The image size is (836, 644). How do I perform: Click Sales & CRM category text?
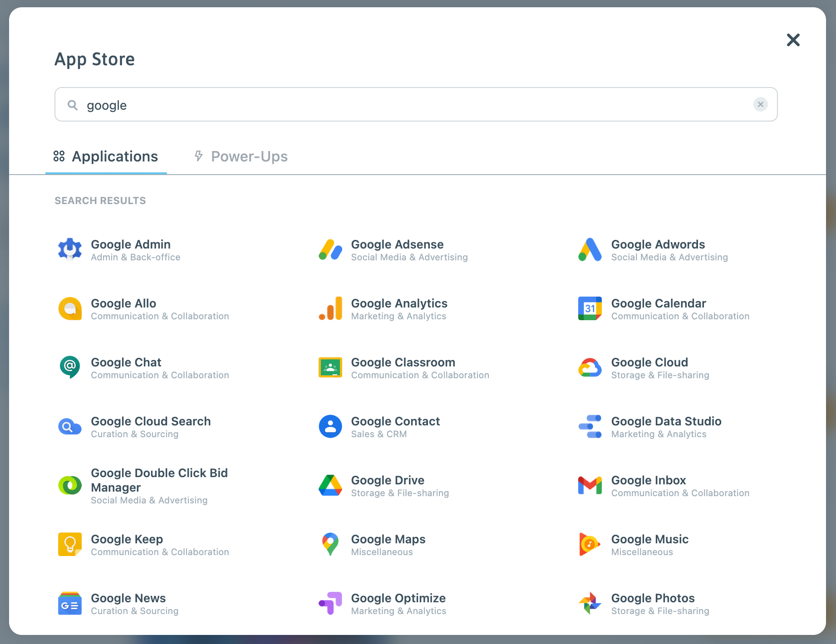tap(379, 434)
